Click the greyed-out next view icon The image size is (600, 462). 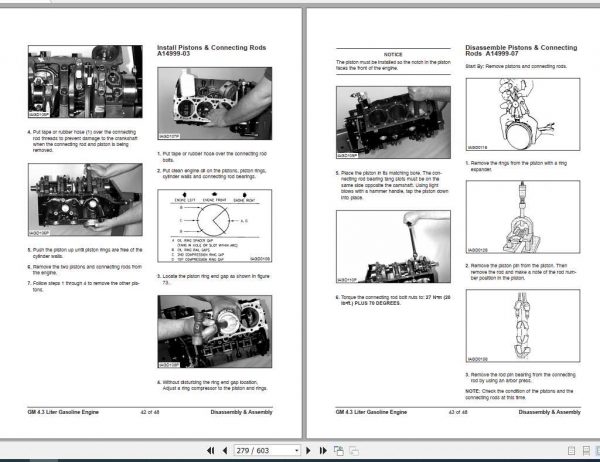point(354,451)
